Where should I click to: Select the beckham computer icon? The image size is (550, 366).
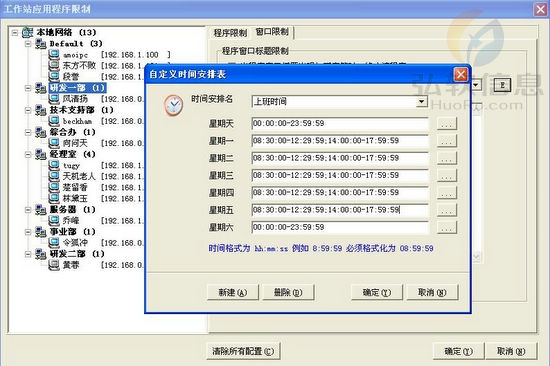pos(54,121)
